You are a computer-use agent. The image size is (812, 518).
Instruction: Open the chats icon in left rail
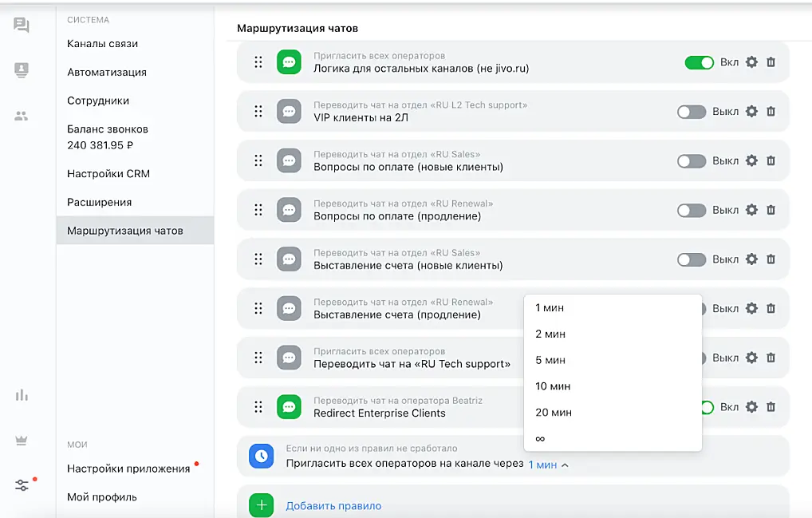(22, 26)
